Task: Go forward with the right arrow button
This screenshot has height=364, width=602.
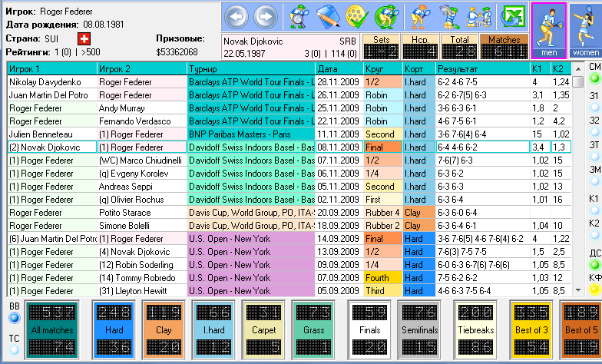Action: [x=266, y=17]
